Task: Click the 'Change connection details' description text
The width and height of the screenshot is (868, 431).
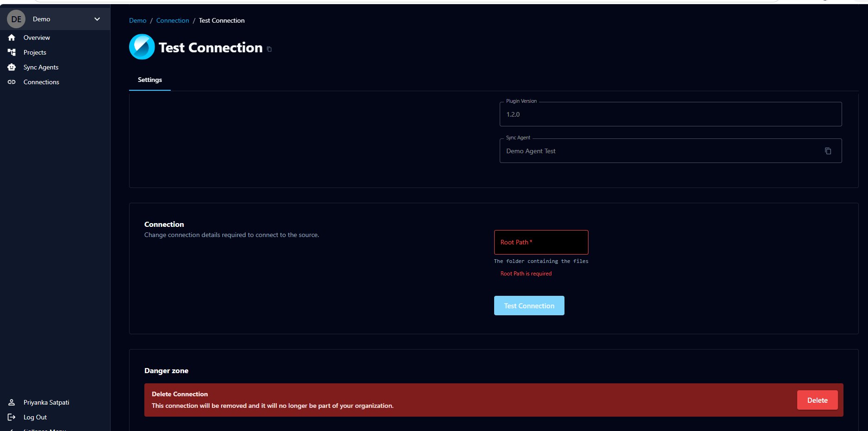Action: tap(231, 235)
